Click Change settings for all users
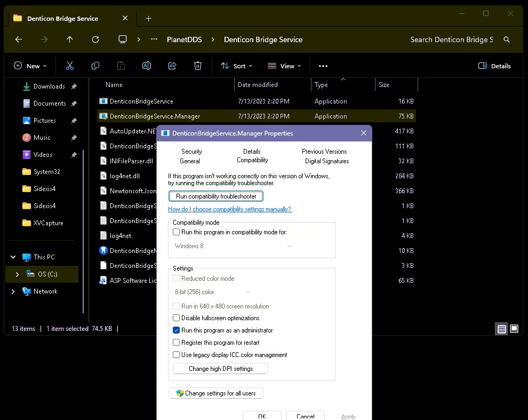The image size is (528, 420). (x=216, y=393)
